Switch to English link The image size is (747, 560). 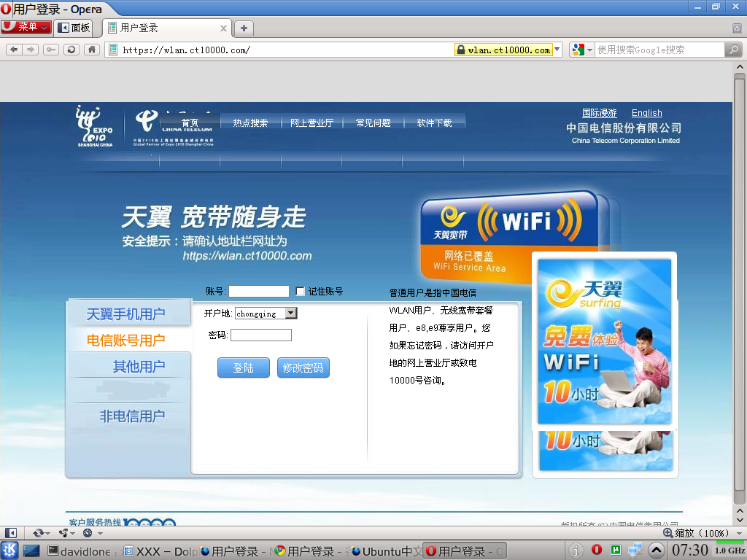[x=646, y=113]
